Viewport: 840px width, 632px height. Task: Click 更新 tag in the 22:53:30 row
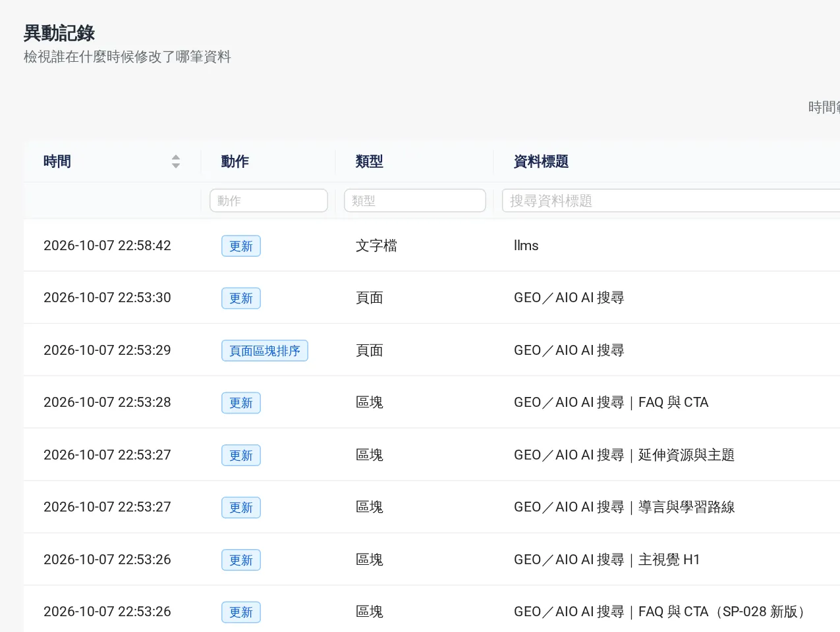tap(241, 298)
